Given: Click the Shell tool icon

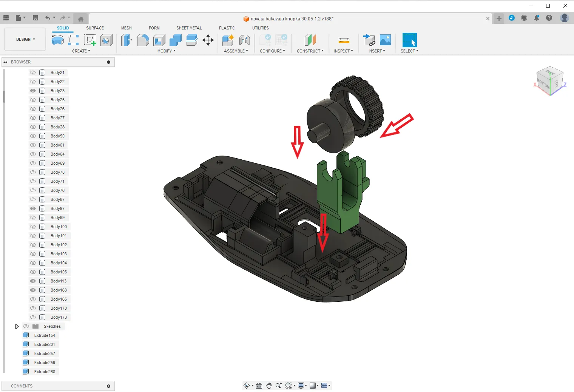Looking at the screenshot, I should click(159, 40).
